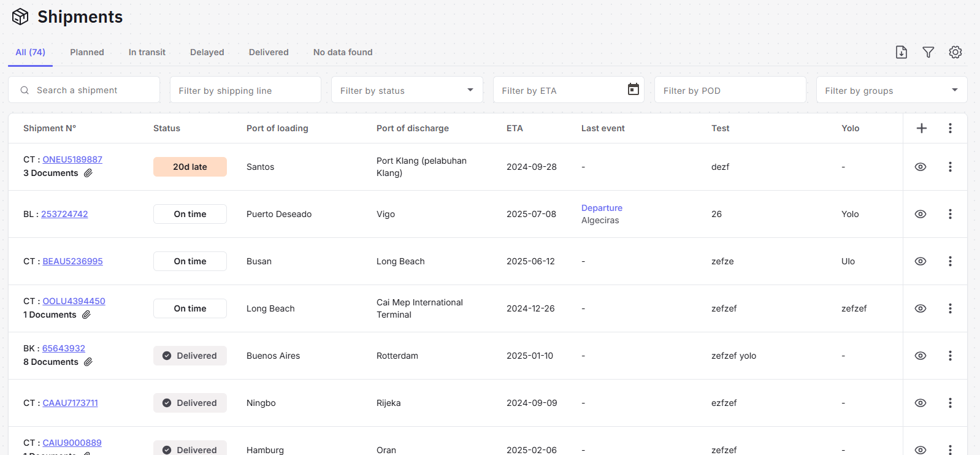980x455 pixels.
Task: Open shipment link 253724742
Action: pyautogui.click(x=64, y=214)
